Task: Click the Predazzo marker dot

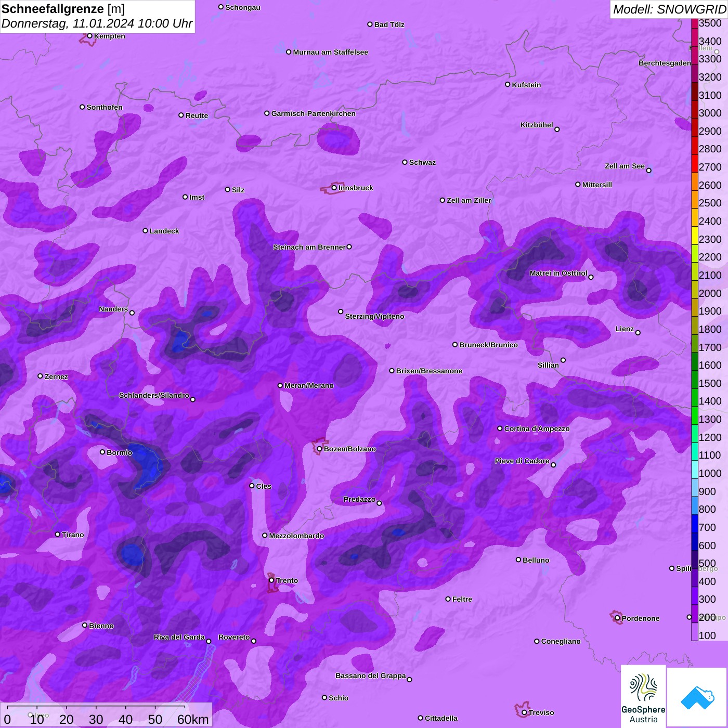Action: click(379, 503)
